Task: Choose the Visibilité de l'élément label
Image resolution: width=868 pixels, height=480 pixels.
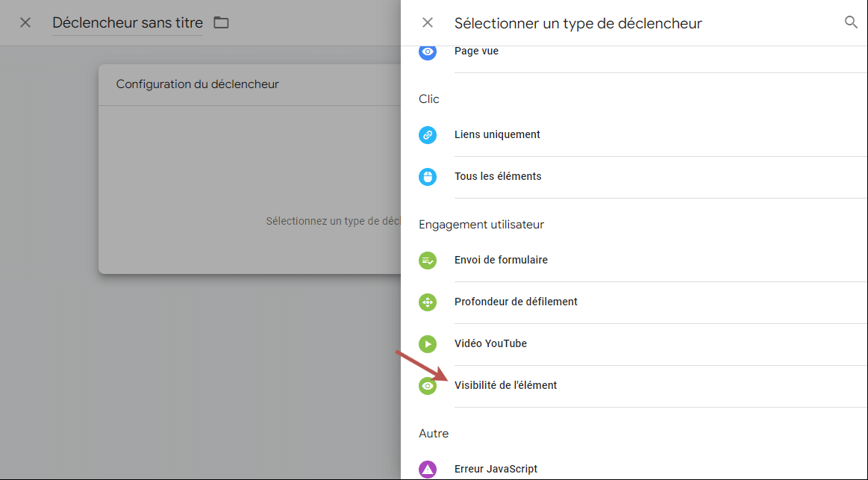Action: 505,386
